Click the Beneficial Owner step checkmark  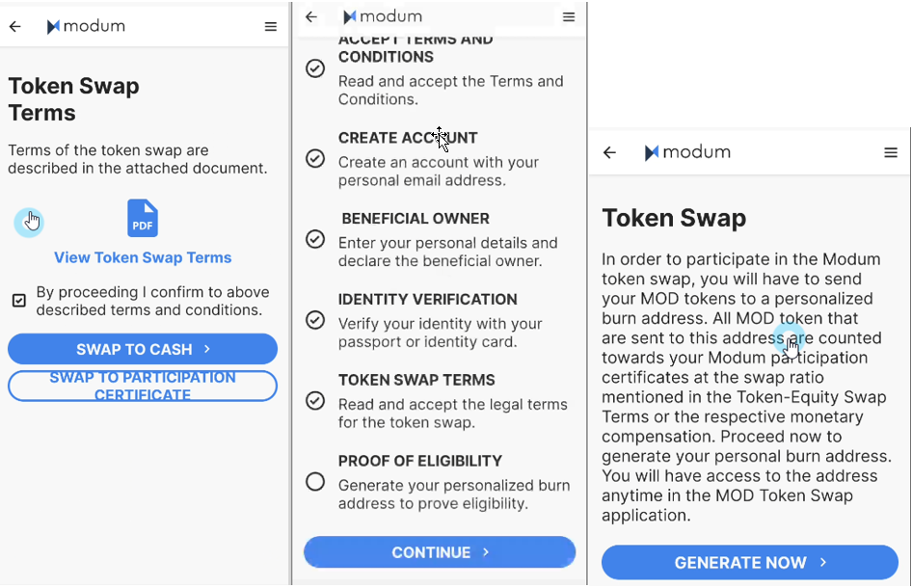[315, 239]
